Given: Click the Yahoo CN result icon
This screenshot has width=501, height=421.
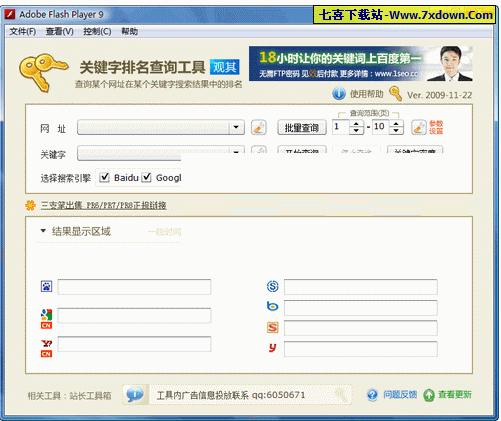Looking at the screenshot, I should 46,348.
